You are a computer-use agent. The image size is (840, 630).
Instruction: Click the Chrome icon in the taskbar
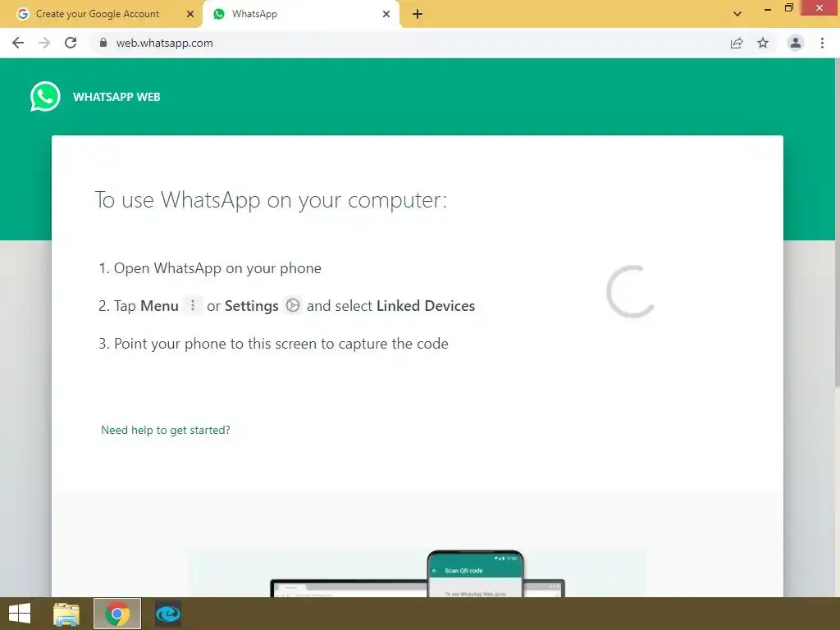pos(117,614)
